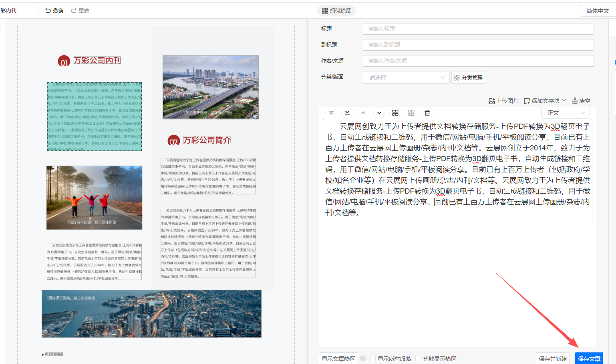
Task: Click the 保存文章 button
Action: tap(589, 358)
